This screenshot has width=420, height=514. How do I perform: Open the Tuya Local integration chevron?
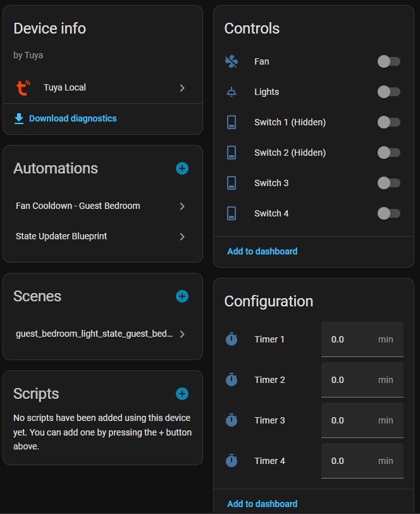[182, 88]
